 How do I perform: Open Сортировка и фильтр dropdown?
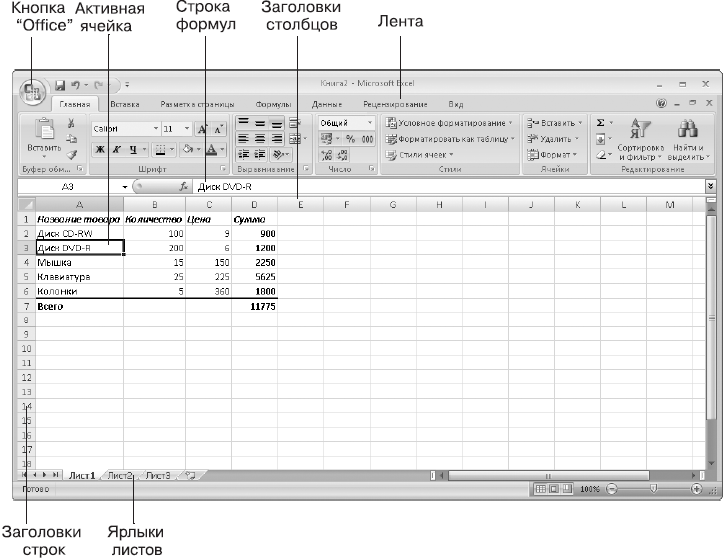[x=640, y=139]
